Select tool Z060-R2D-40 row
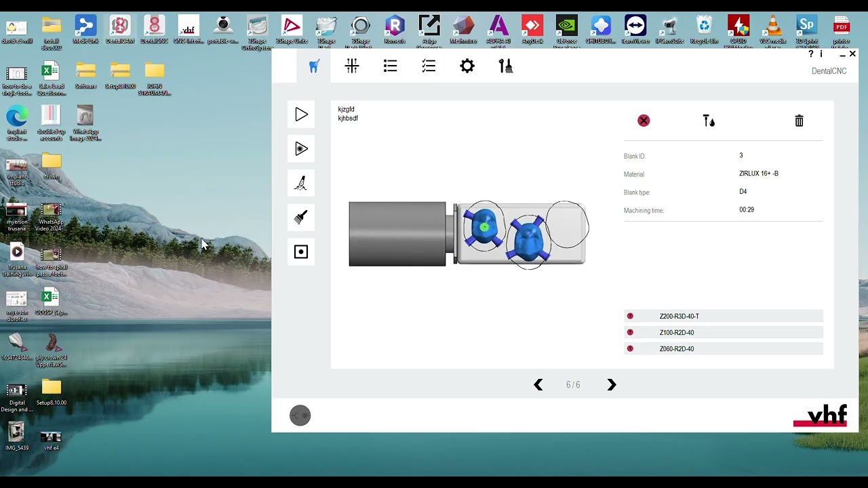 [x=724, y=349]
